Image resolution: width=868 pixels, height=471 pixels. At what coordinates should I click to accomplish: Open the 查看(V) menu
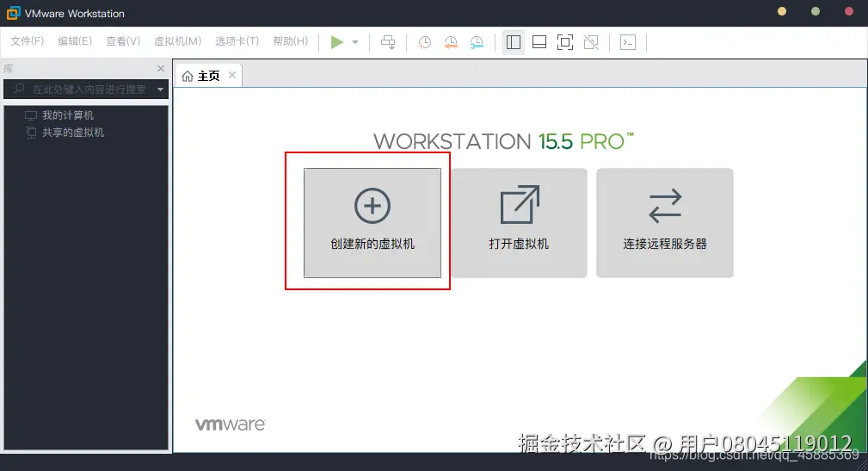tap(123, 41)
